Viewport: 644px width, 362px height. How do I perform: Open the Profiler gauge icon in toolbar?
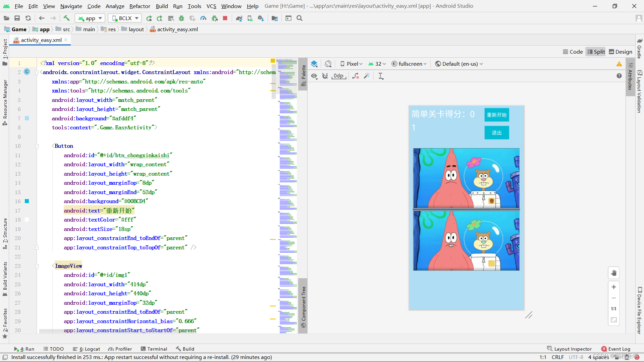point(203,18)
